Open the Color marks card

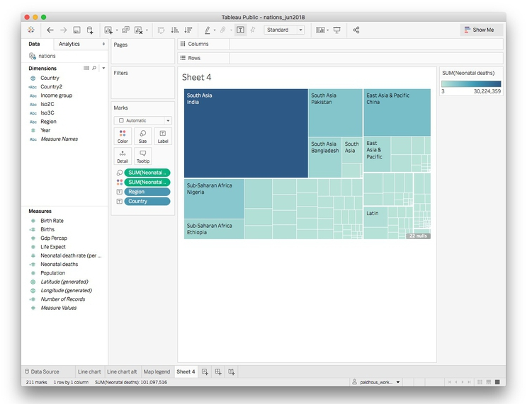[x=123, y=137]
